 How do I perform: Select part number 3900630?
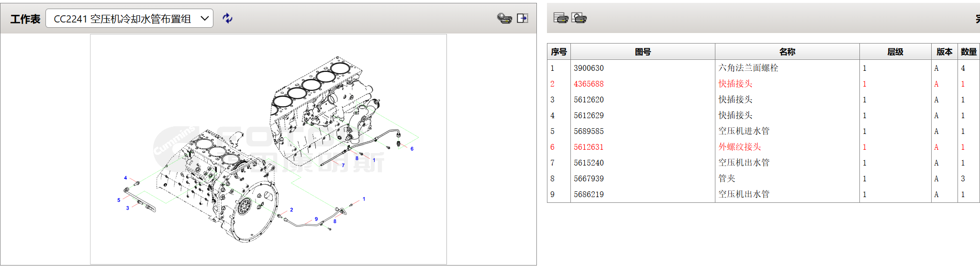click(x=589, y=68)
